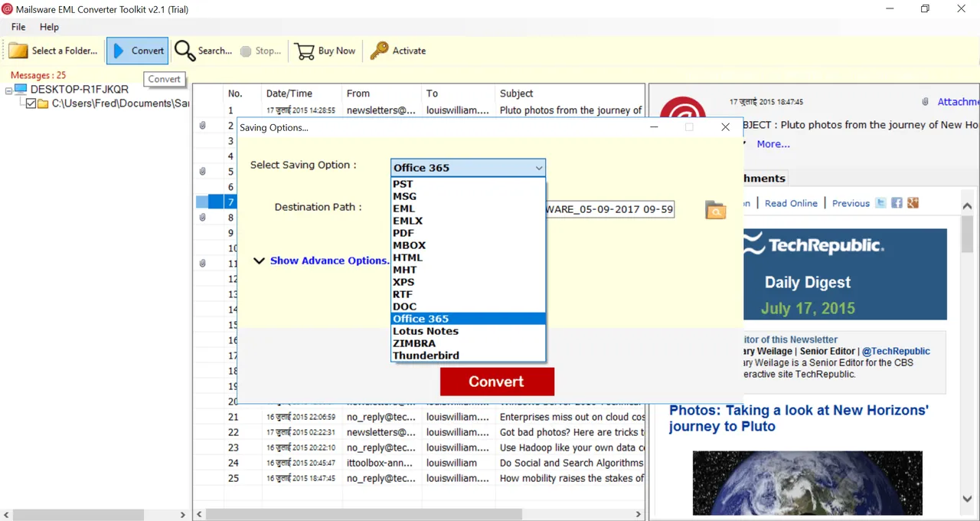
Task: Choose DOC from the saving options list
Action: coord(468,306)
